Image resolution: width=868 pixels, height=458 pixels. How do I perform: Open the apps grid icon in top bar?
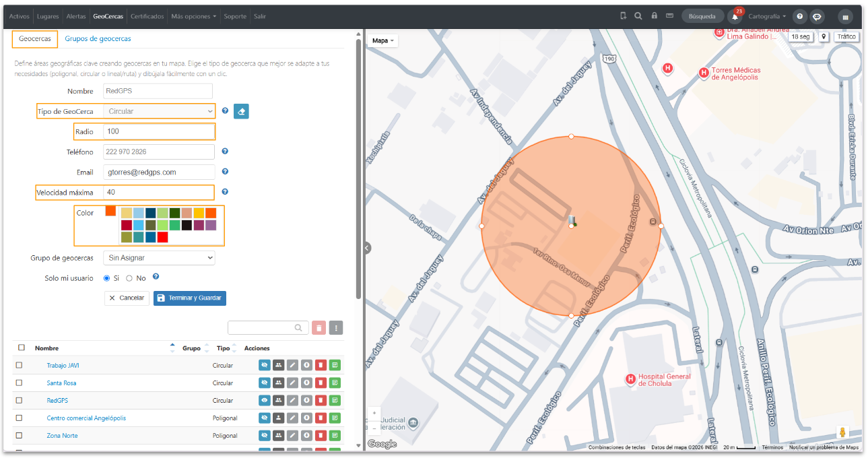[845, 17]
